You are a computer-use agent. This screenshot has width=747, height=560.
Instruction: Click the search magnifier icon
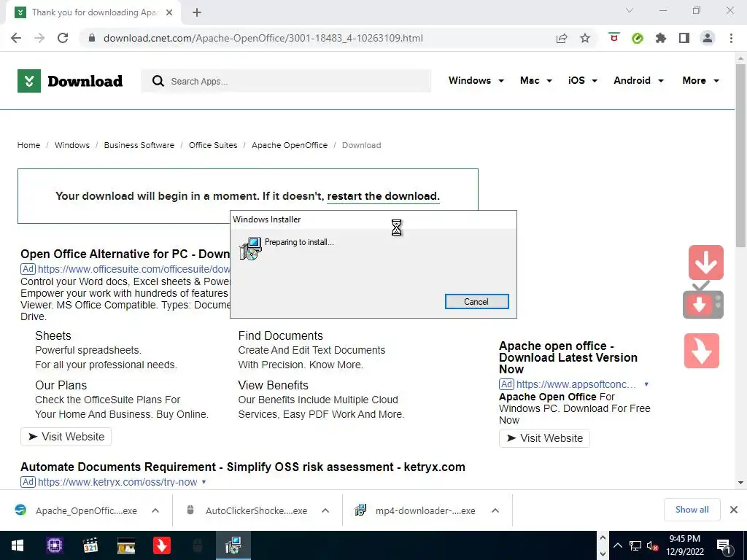click(x=158, y=81)
